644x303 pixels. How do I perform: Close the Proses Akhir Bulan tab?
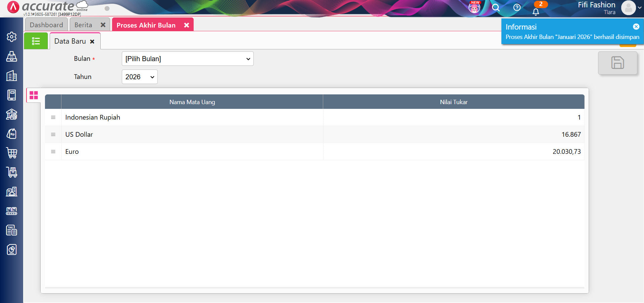pos(187,25)
